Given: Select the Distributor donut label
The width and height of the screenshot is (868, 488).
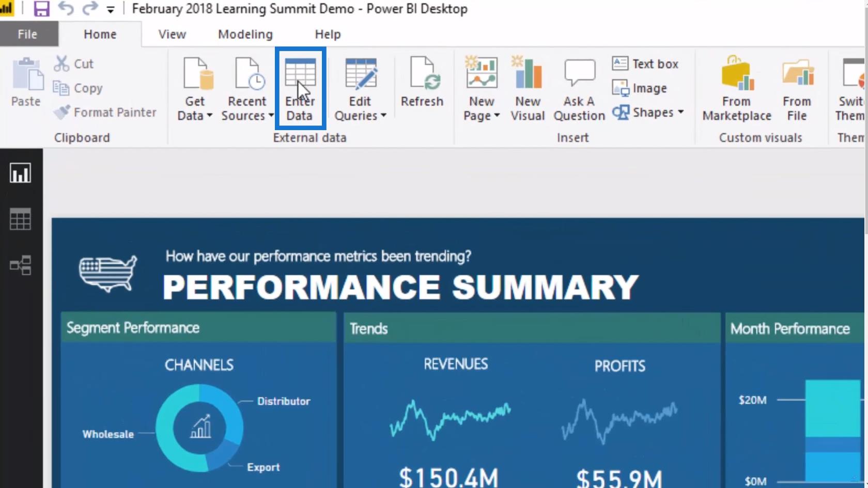Looking at the screenshot, I should 284,401.
